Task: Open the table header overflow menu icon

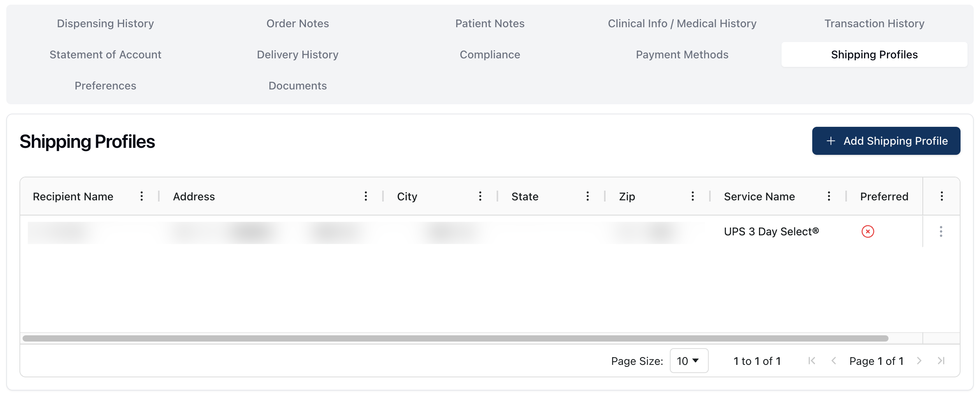Action: point(942,196)
